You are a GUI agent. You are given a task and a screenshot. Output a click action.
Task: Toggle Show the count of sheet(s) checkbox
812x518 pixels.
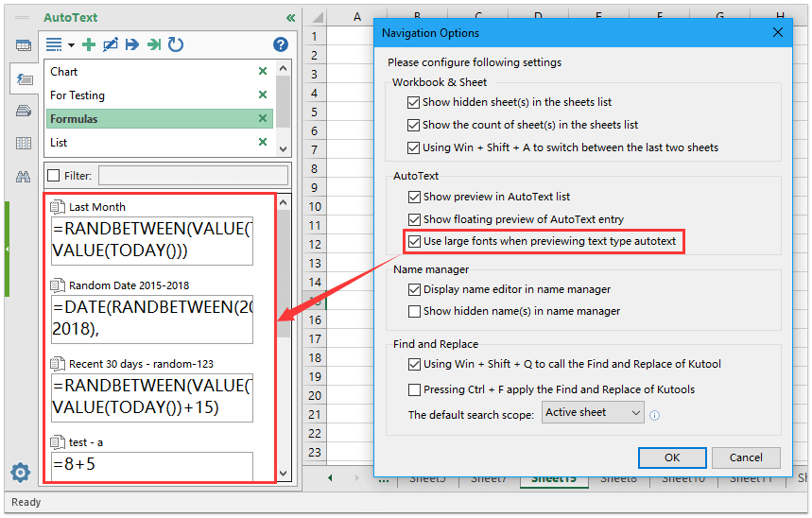[413, 126]
